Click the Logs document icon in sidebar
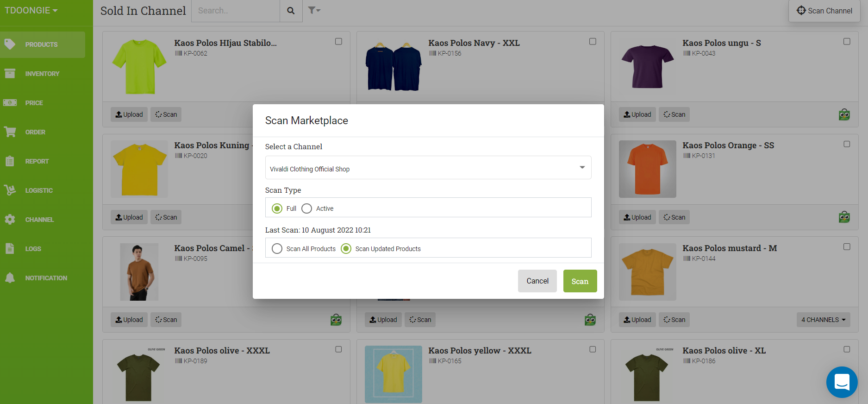The image size is (868, 404). pos(10,248)
